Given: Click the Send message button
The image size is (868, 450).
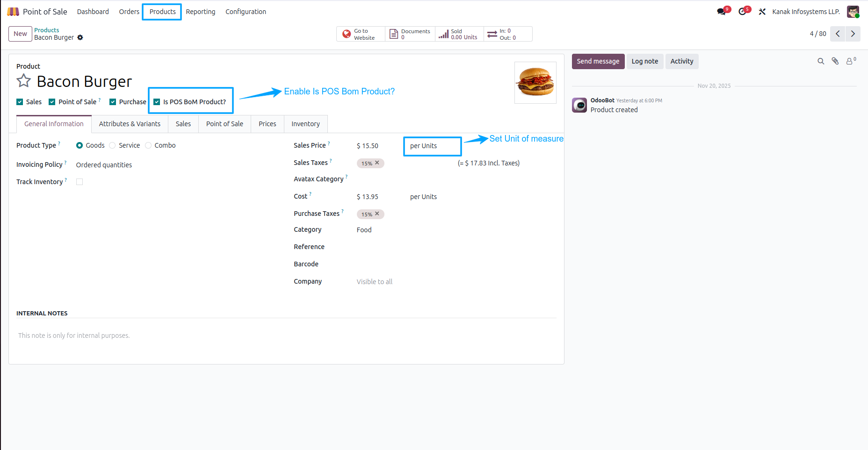Looking at the screenshot, I should (x=598, y=61).
